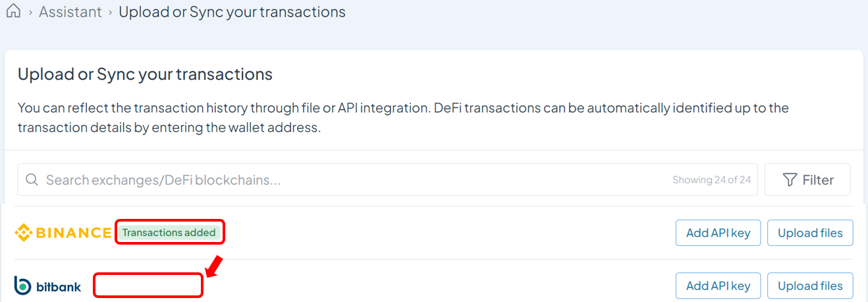Click the funnel icon in Filter
Image resolution: width=868 pixels, height=302 pixels.
pyautogui.click(x=790, y=179)
